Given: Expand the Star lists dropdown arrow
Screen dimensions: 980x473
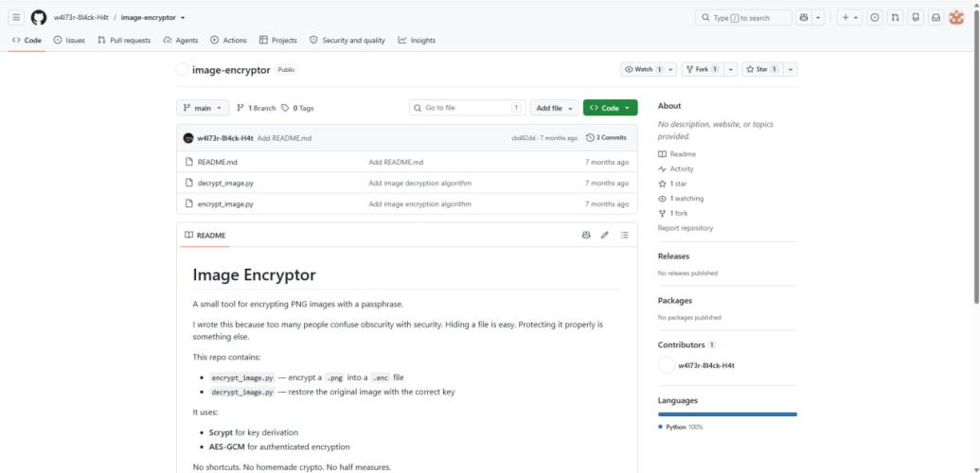Looking at the screenshot, I should click(791, 69).
